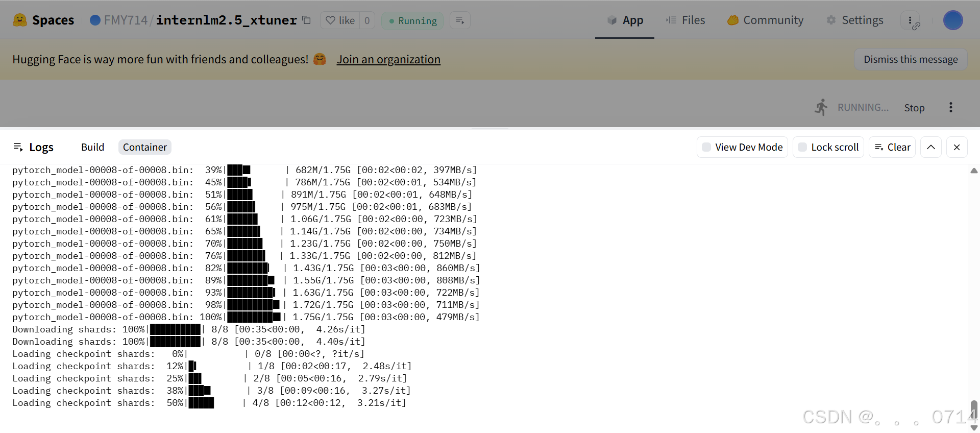Click the Hugging Face Spaces logo

(43, 20)
